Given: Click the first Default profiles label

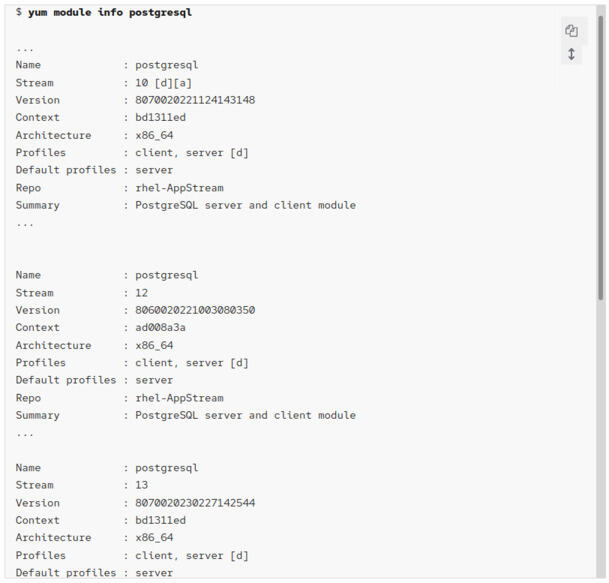Looking at the screenshot, I should tap(66, 170).
